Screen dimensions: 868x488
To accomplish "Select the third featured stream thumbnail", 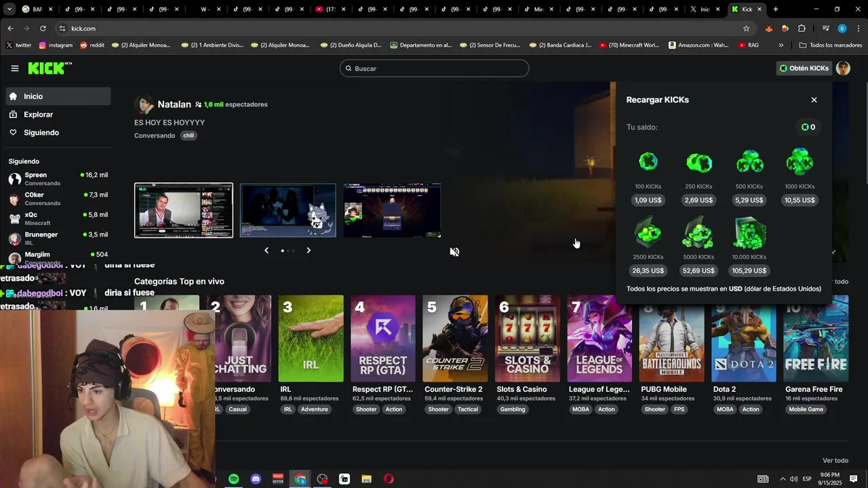I will 392,210.
